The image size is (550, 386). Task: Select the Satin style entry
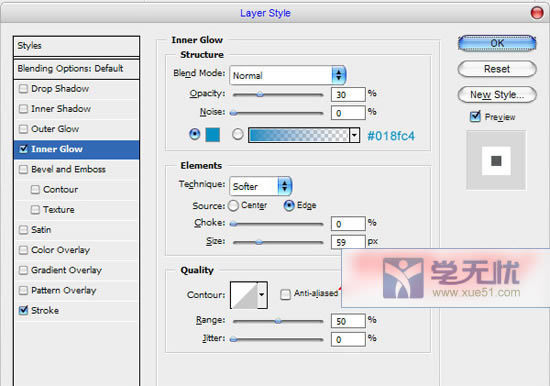(x=76, y=230)
